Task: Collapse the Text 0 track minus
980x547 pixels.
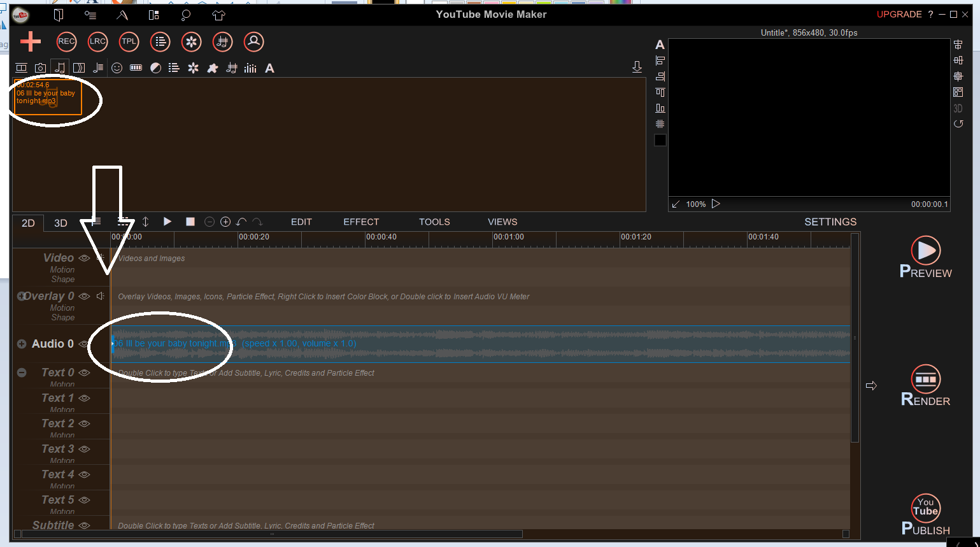Action: pyautogui.click(x=22, y=373)
